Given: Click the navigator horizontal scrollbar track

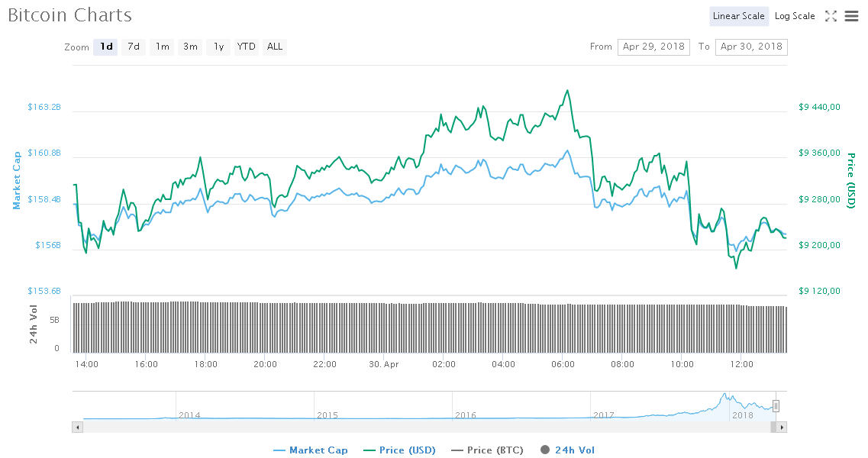Looking at the screenshot, I should coord(426,427).
